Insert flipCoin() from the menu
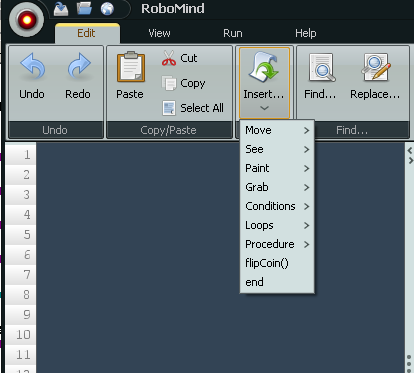The image size is (414, 373). click(x=277, y=263)
